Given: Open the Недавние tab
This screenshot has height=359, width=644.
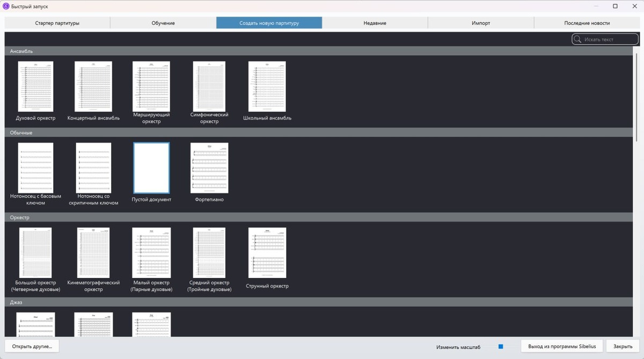Looking at the screenshot, I should [x=375, y=23].
